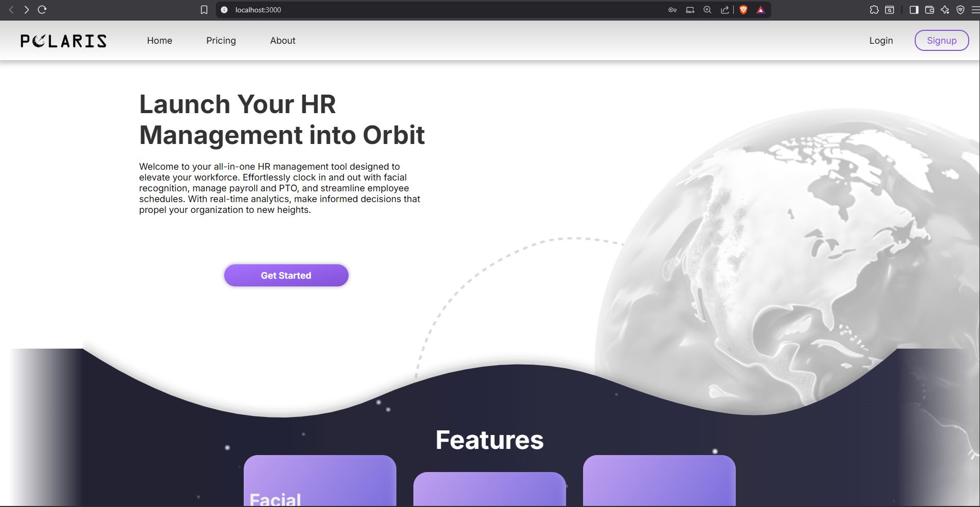Open Leo AI assistant icon
The height and width of the screenshot is (507, 980).
pos(945,10)
